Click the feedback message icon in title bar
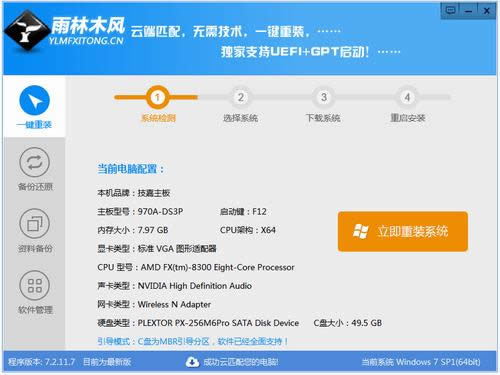The width and height of the screenshot is (500, 375). tap(451, 10)
